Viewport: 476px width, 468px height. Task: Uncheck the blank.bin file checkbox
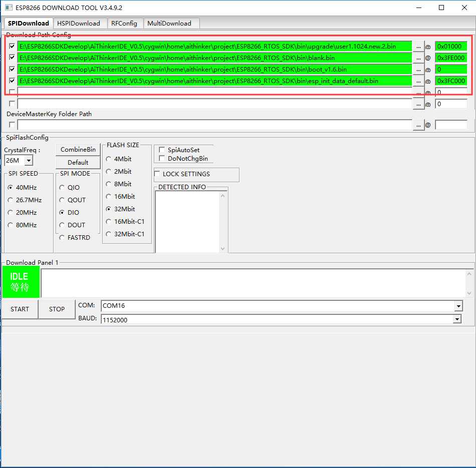point(12,58)
